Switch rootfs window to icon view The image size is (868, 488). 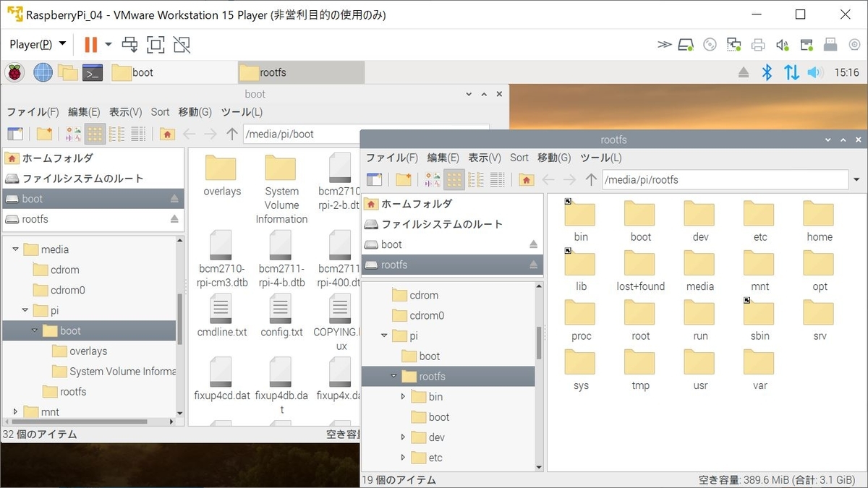[x=454, y=179]
